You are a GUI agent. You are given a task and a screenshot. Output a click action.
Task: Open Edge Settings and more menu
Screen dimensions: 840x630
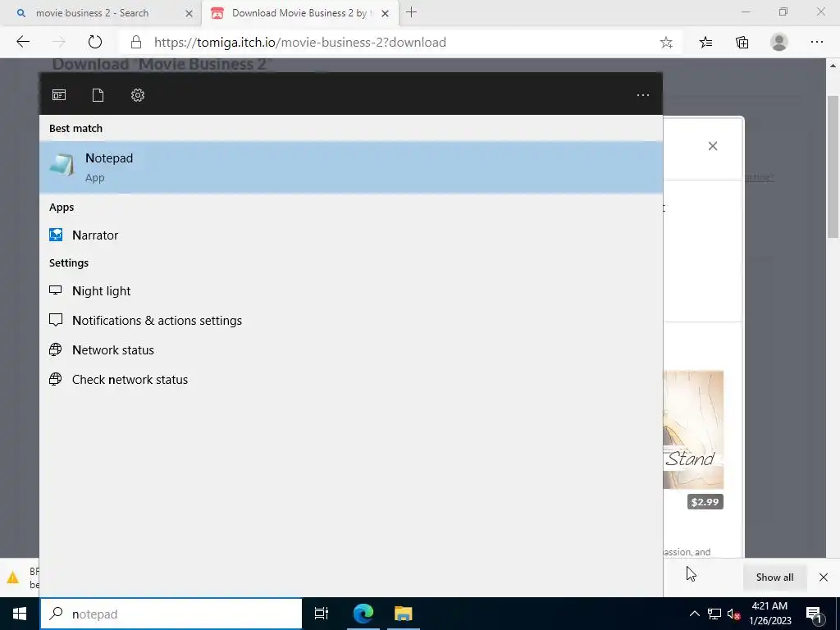816,42
